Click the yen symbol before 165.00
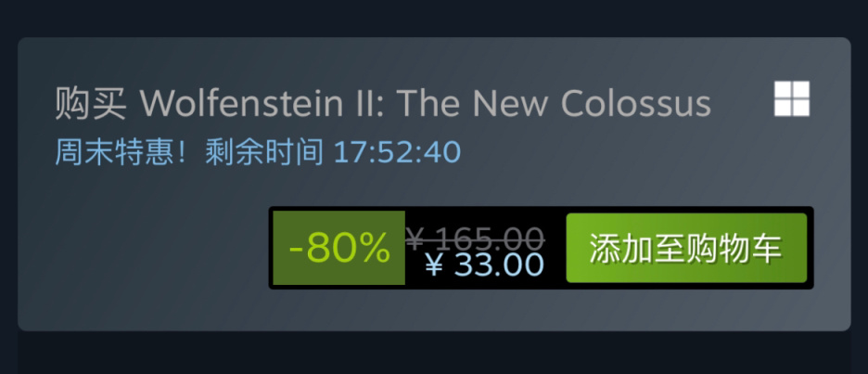868x374 pixels. (415, 239)
